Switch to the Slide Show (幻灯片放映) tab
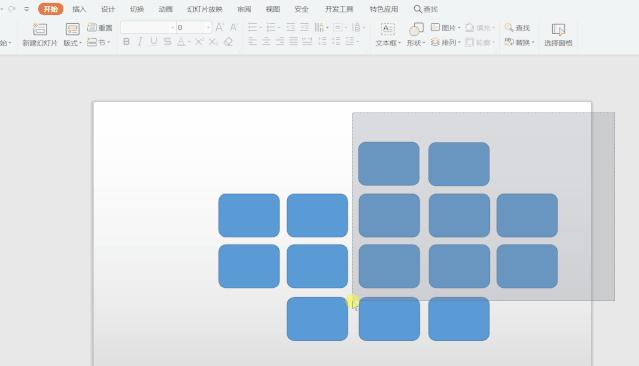 (x=205, y=9)
